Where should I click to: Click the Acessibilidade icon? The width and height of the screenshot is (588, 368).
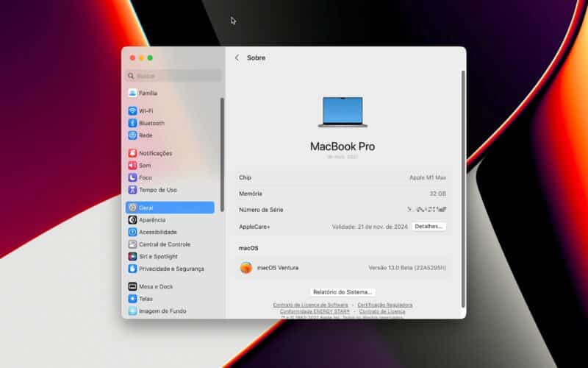click(x=132, y=232)
